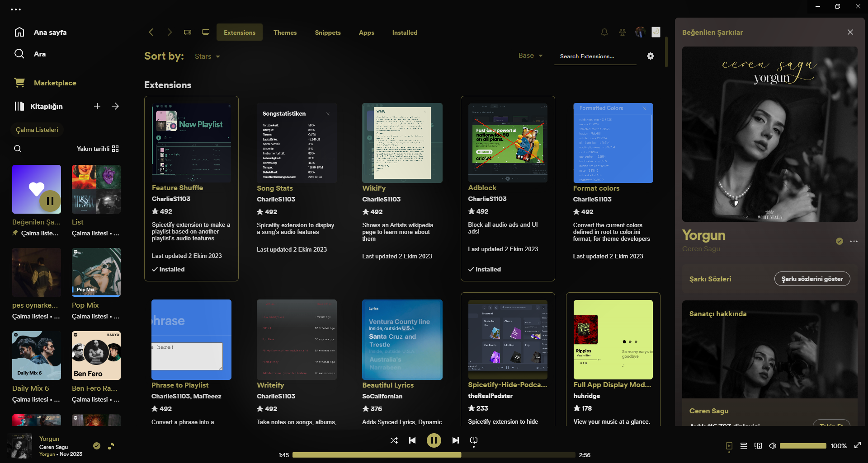This screenshot has width=868, height=463.
Task: Click the pause badge on Beğenilen Şarkılar cover
Action: (50, 201)
